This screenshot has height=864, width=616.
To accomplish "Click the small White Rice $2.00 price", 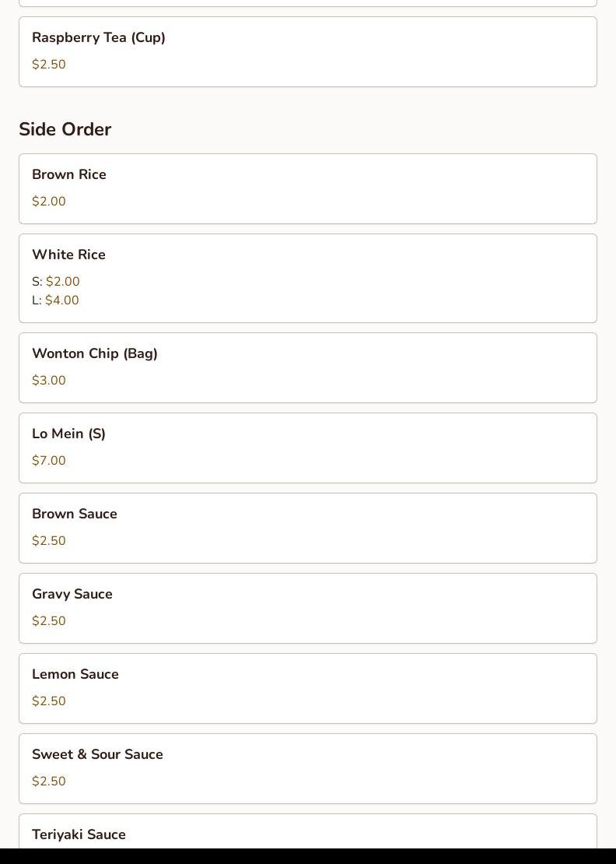I will [x=63, y=282].
